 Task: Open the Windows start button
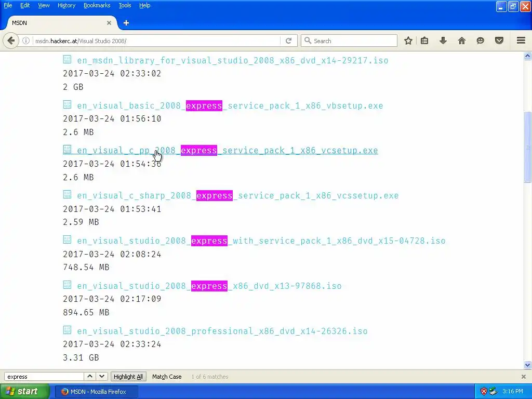point(24,392)
